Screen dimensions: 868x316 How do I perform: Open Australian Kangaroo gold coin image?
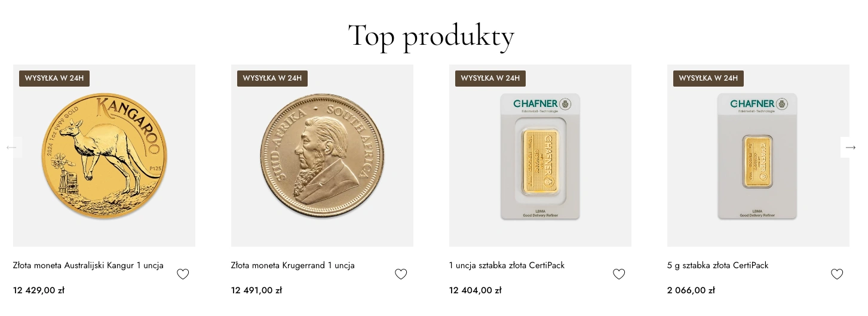pos(104,157)
